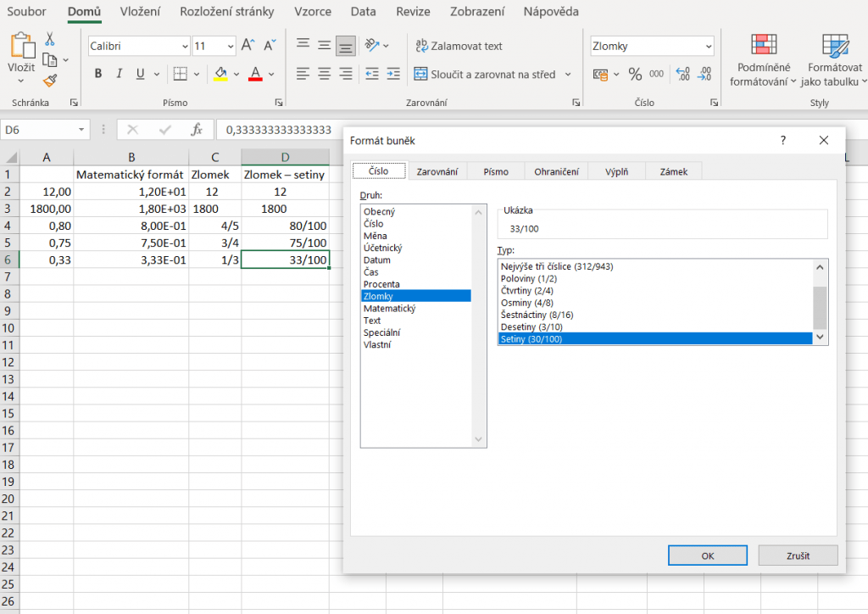Viewport: 868px width, 614px height.
Task: Open the Name Box dropdown arrow
Action: pos(81,130)
